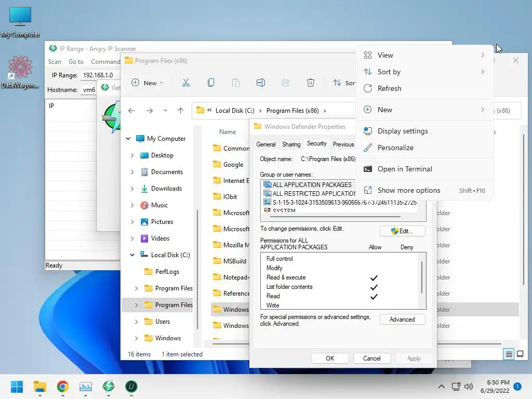Open the DataWagon desktop shortcut
This screenshot has width=532, height=399.
20,72
